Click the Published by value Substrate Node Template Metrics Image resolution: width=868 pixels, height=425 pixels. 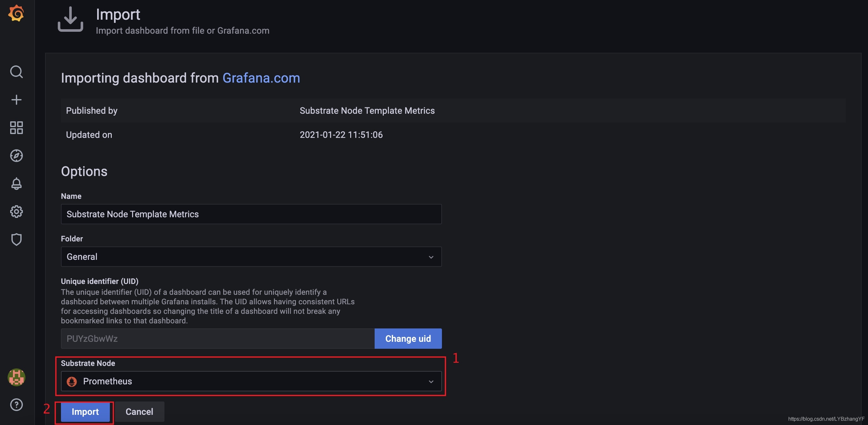point(367,111)
